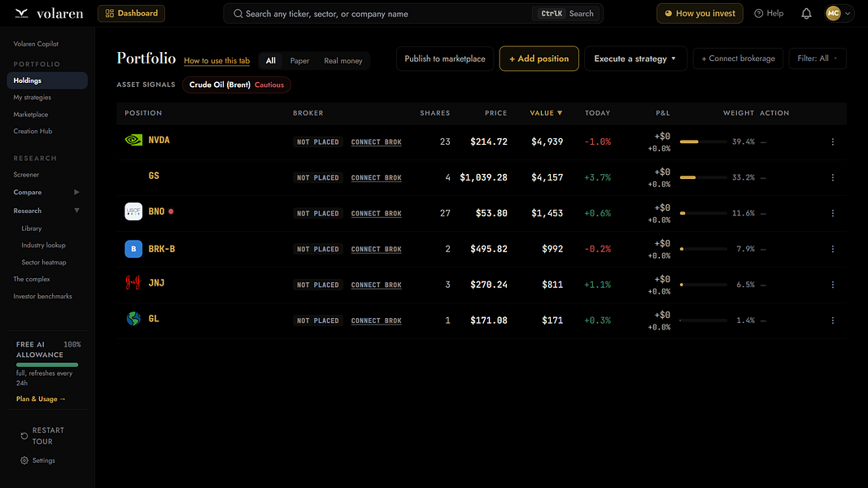The width and height of the screenshot is (868, 488).
Task: Open the Filter: All dropdown
Action: pos(817,58)
